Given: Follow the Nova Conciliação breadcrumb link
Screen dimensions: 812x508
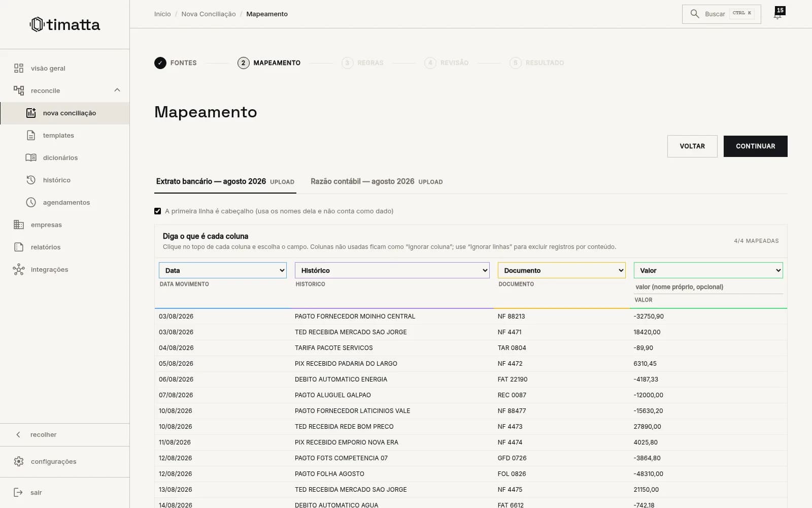Looking at the screenshot, I should pyautogui.click(x=209, y=14).
